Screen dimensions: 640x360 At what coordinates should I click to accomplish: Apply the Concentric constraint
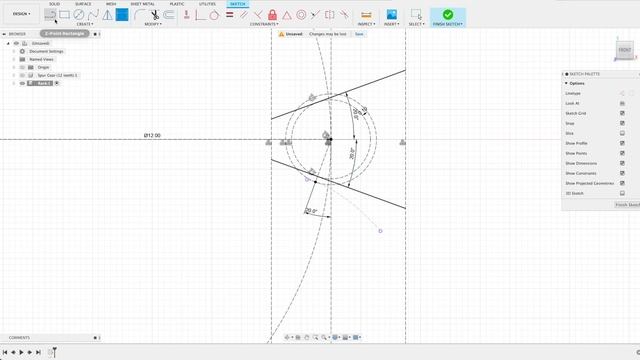(301, 15)
